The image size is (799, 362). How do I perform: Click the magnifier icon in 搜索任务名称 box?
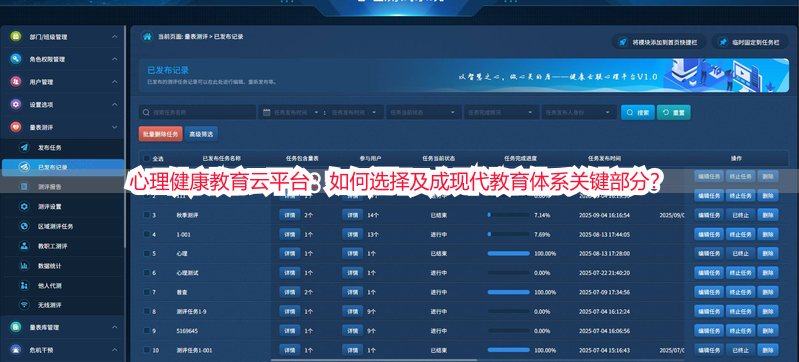point(147,112)
